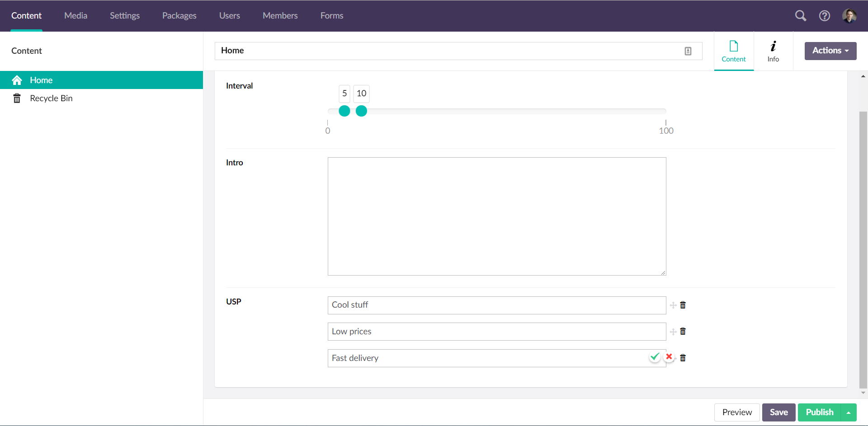Switch to the Info tab
Viewport: 868px width, 426px height.
click(774, 51)
